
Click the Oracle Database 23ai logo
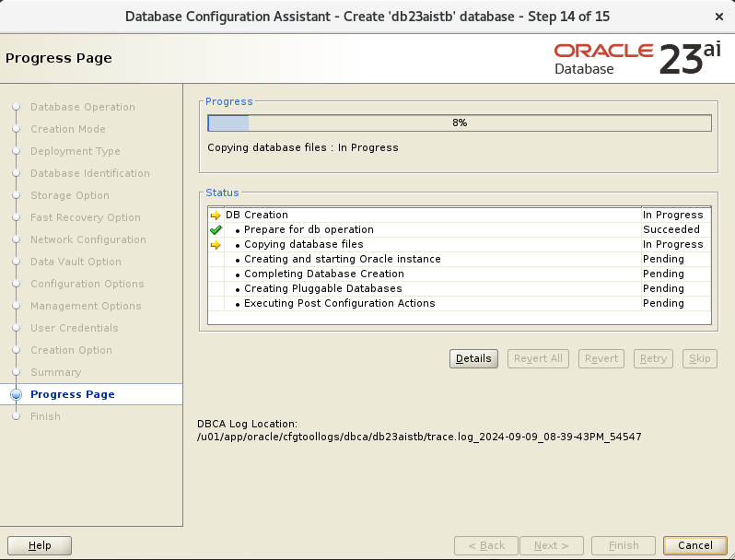click(x=637, y=59)
